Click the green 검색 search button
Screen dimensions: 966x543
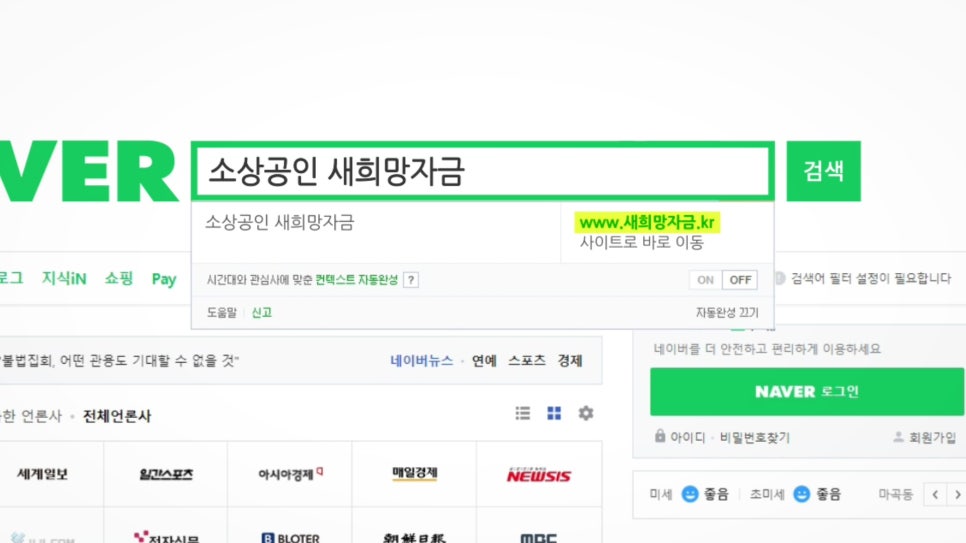coord(823,171)
